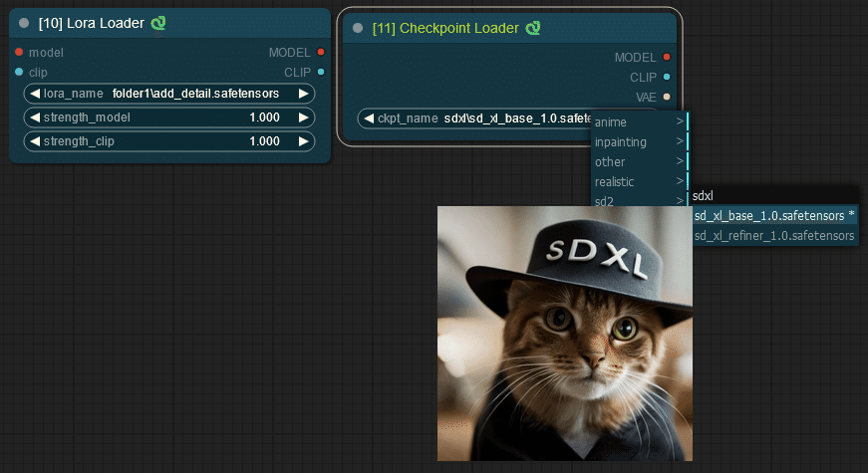Decrease strength_model with left arrow
868x473 pixels.
point(35,118)
